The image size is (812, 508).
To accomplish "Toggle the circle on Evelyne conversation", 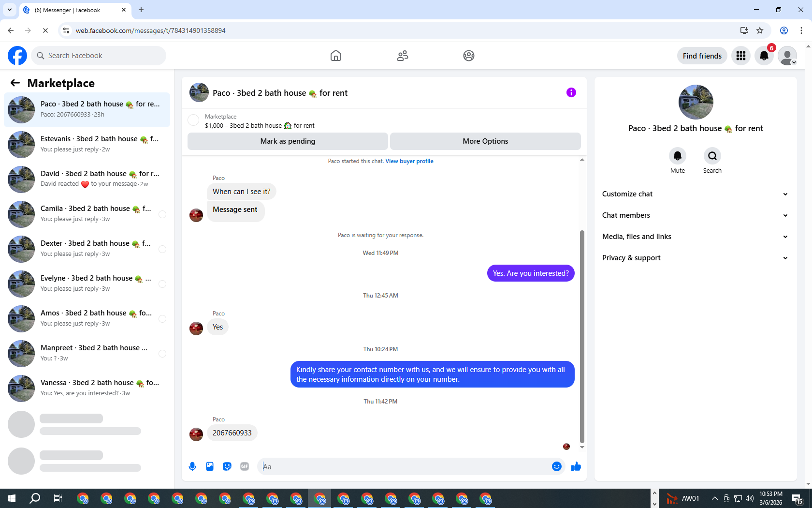I will pyautogui.click(x=162, y=284).
